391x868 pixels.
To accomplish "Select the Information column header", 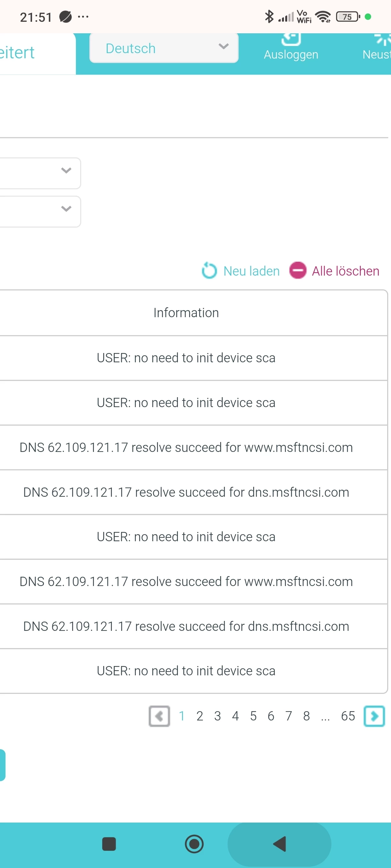I will (x=186, y=313).
